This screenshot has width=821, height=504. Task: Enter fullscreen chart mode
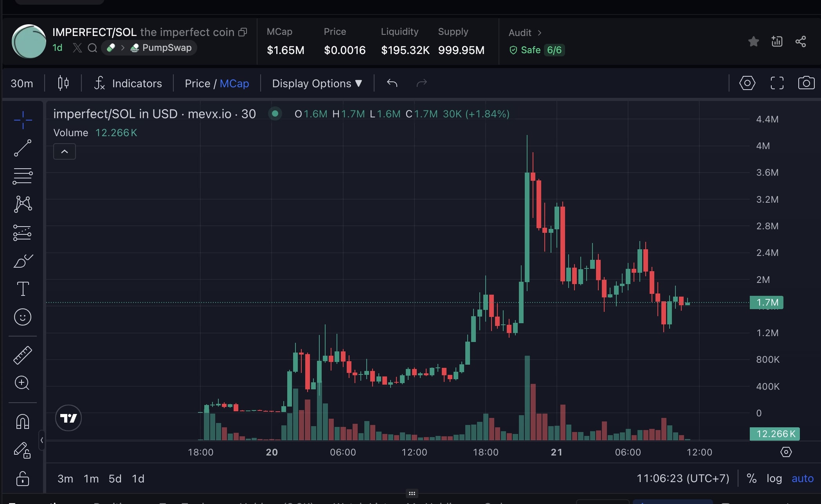click(777, 83)
